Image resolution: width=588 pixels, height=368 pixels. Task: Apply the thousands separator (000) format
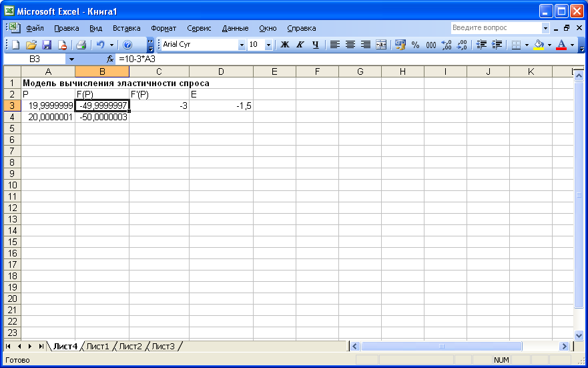point(431,45)
